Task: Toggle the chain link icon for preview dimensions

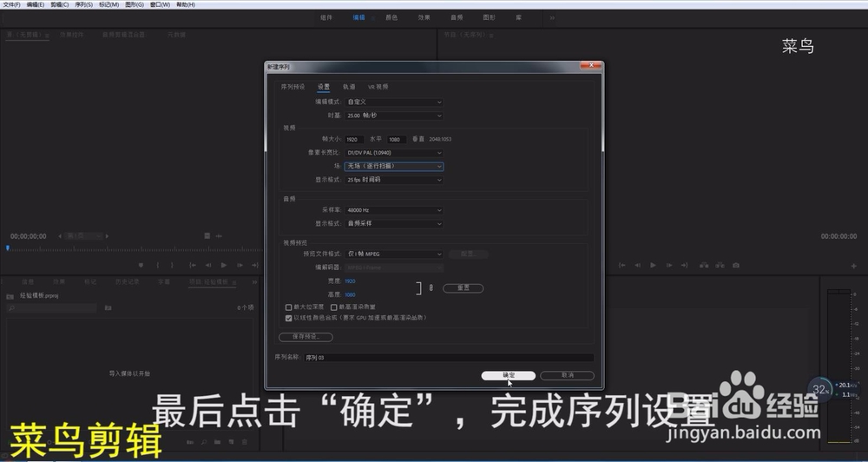Action: pyautogui.click(x=431, y=288)
